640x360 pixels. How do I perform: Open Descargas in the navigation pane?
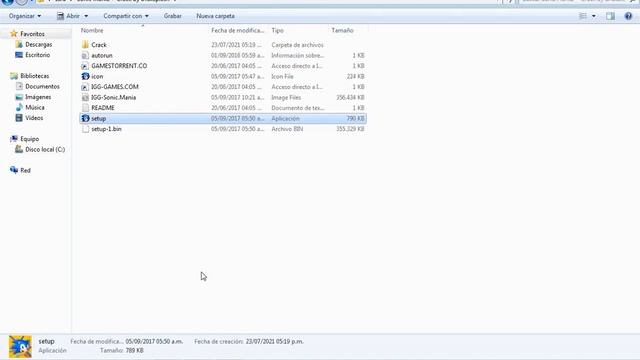pyautogui.click(x=39, y=44)
